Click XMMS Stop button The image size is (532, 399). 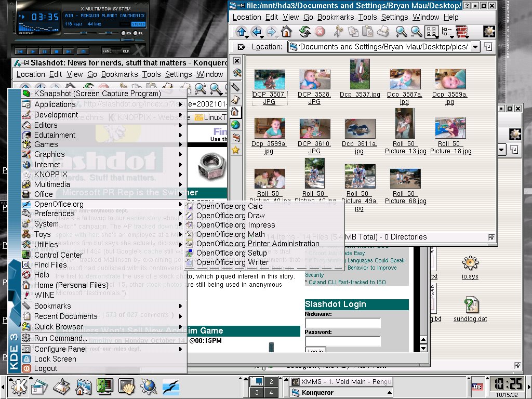click(x=56, y=51)
